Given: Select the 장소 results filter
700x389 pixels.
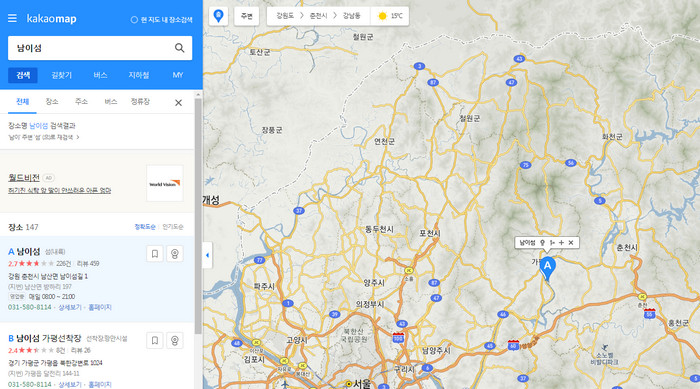Looking at the screenshot, I should click(52, 102).
